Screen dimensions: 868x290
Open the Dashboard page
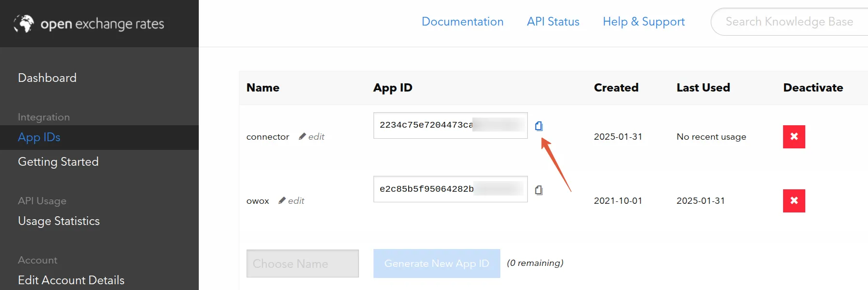point(47,78)
